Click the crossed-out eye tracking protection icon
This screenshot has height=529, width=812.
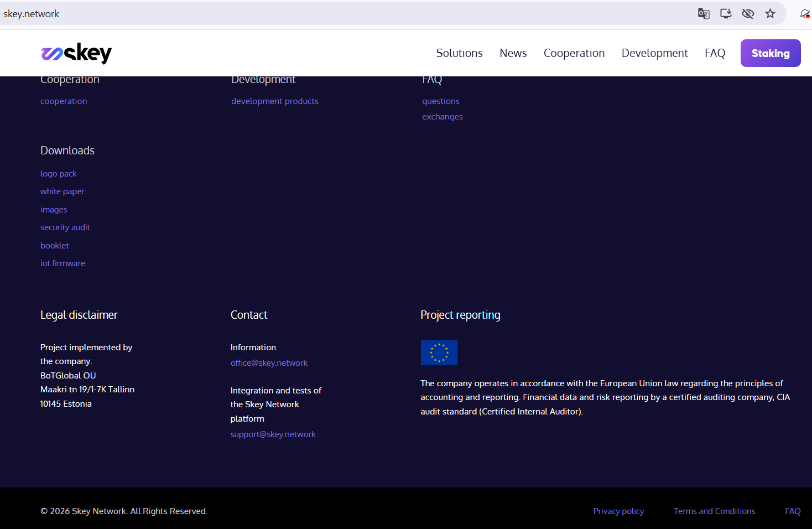[x=748, y=14]
